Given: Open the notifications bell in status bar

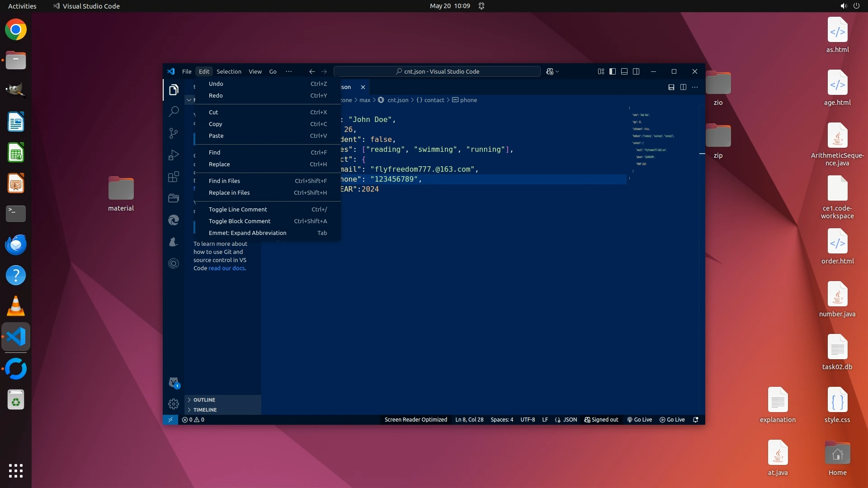Looking at the screenshot, I should pyautogui.click(x=696, y=420).
